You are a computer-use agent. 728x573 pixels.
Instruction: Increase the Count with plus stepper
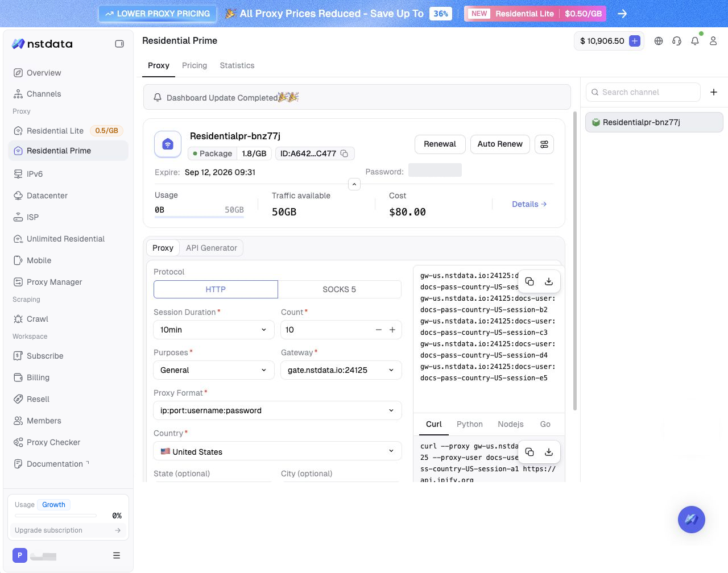click(392, 330)
